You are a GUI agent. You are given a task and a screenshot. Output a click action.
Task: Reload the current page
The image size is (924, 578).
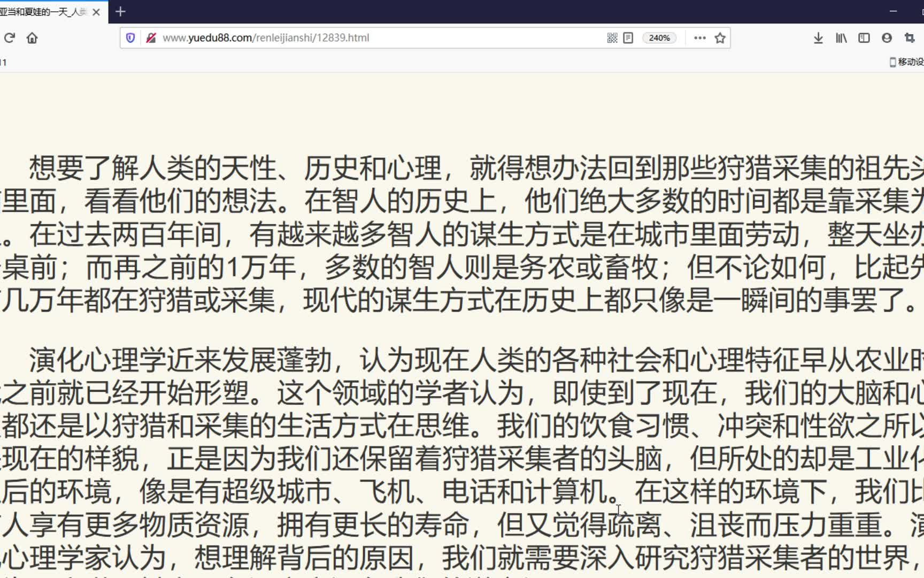(9, 38)
